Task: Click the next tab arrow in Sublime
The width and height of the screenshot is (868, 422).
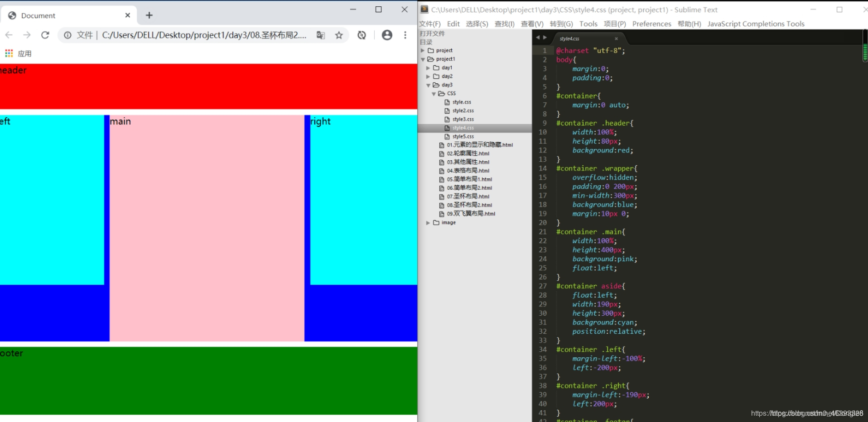Action: pyautogui.click(x=545, y=38)
